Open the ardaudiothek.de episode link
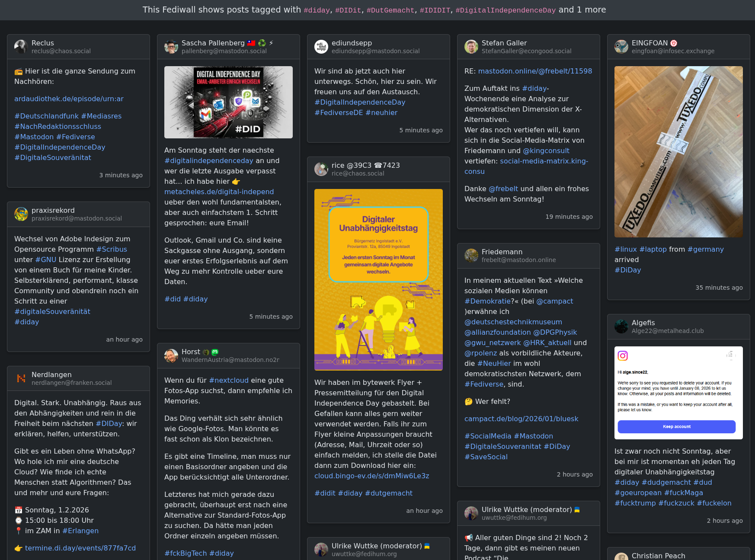Viewport: 755px width, 560px height. [69, 99]
